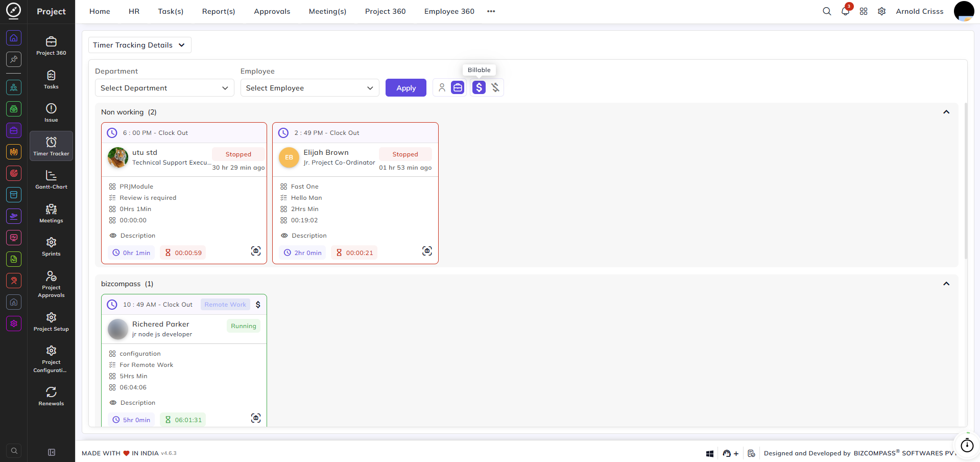Click dollar icon on Richered Parker card
The image size is (980, 462).
point(258,305)
